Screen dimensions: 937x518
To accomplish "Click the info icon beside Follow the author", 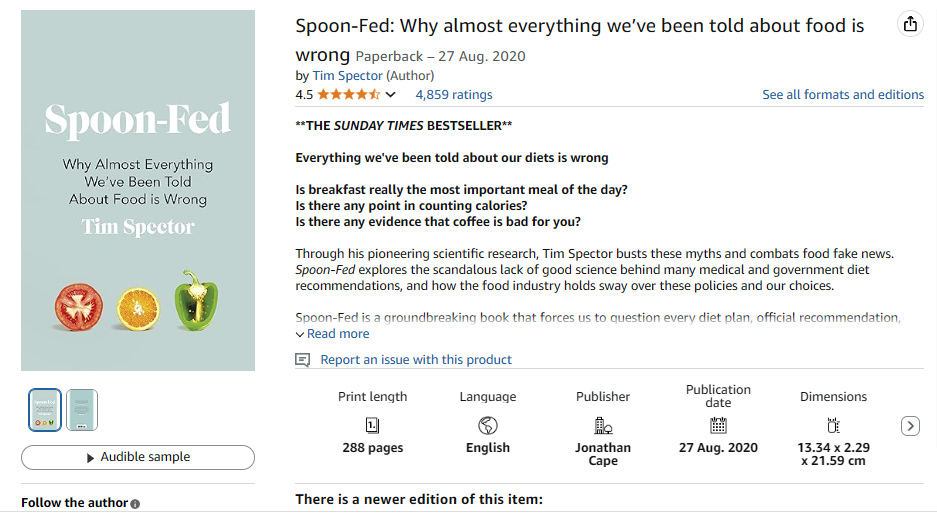I will [135, 504].
